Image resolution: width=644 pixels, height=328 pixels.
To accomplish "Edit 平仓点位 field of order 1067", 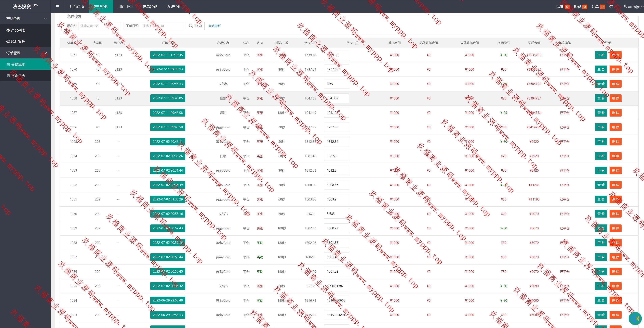I will coord(336,113).
